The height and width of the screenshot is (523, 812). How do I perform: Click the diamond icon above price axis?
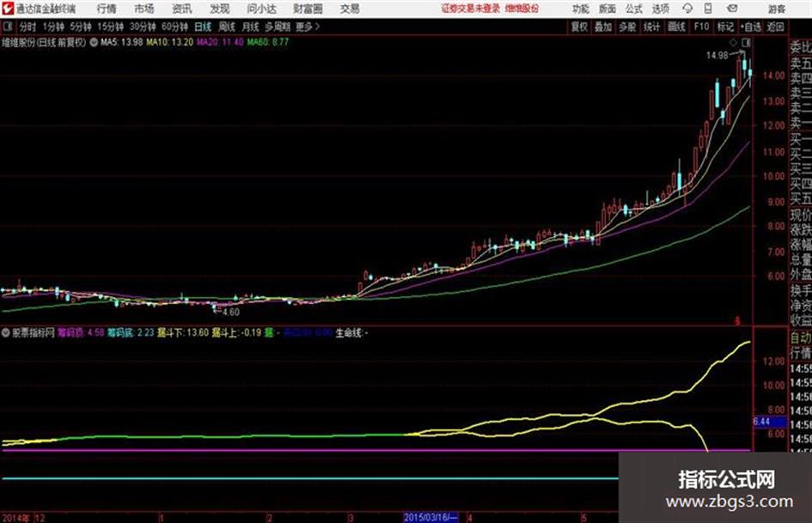coord(733,42)
